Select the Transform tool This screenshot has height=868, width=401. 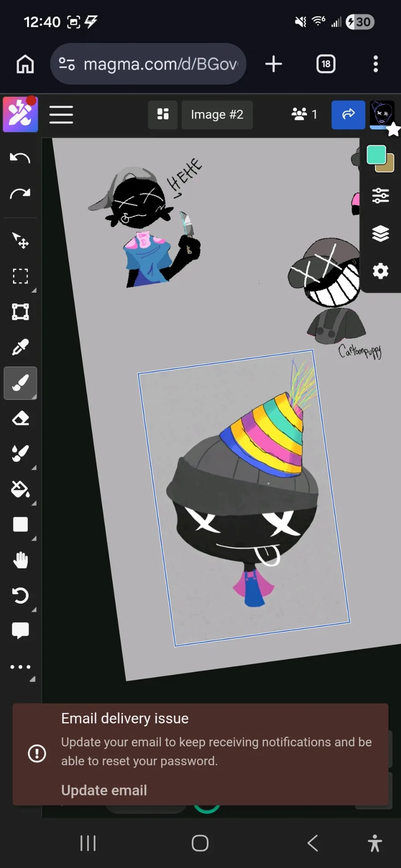(x=20, y=312)
